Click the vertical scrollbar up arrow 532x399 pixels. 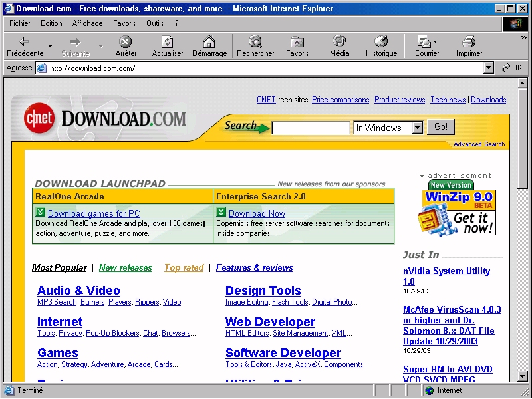[522, 83]
